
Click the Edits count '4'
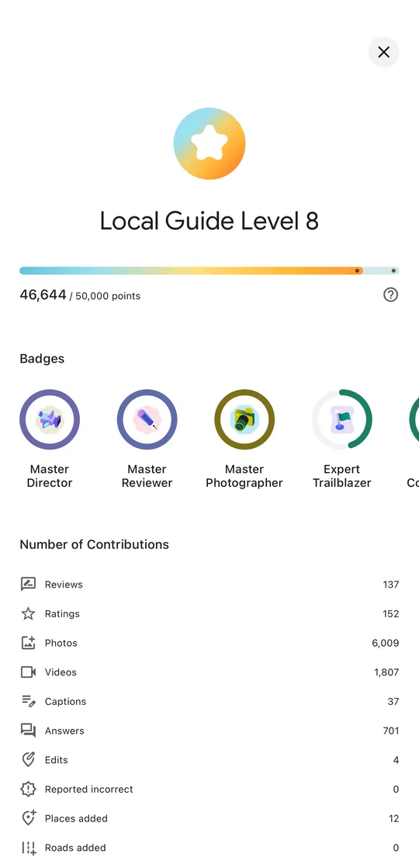[396, 760]
